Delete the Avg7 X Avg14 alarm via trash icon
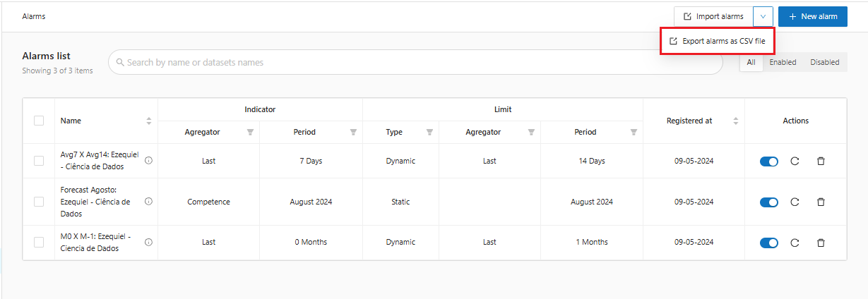 click(x=821, y=161)
